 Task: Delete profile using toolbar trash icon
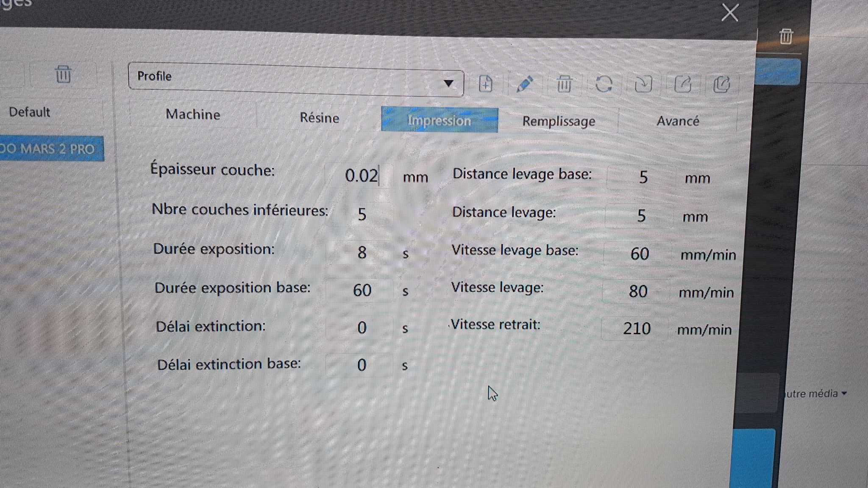pos(564,84)
